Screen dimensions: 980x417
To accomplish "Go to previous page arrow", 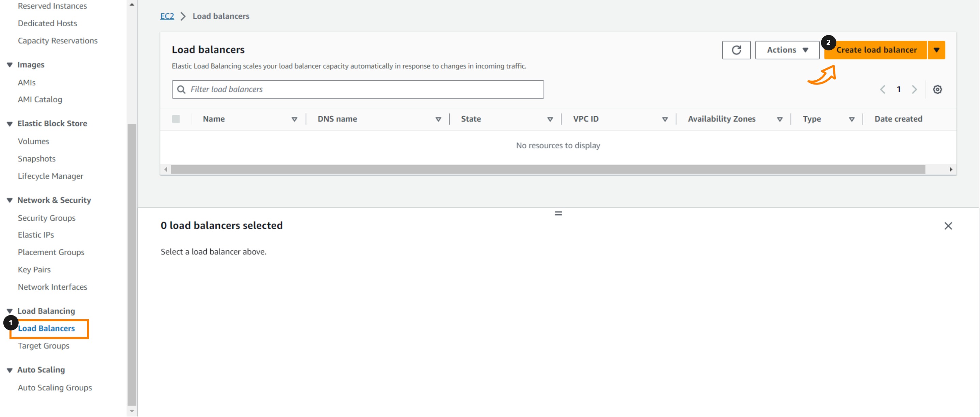I will tap(883, 89).
